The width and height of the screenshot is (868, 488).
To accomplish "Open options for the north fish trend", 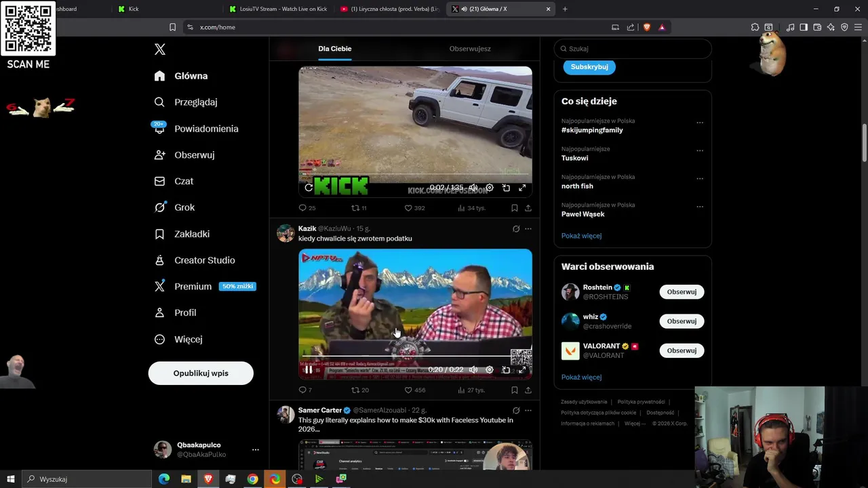I will click(700, 179).
